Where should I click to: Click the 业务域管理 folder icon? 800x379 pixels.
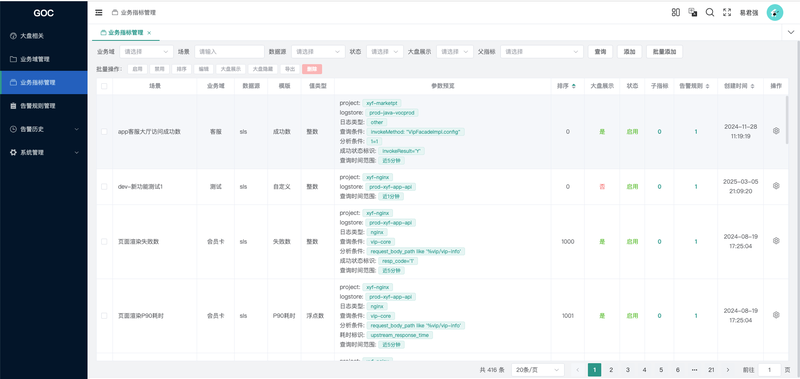click(13, 59)
